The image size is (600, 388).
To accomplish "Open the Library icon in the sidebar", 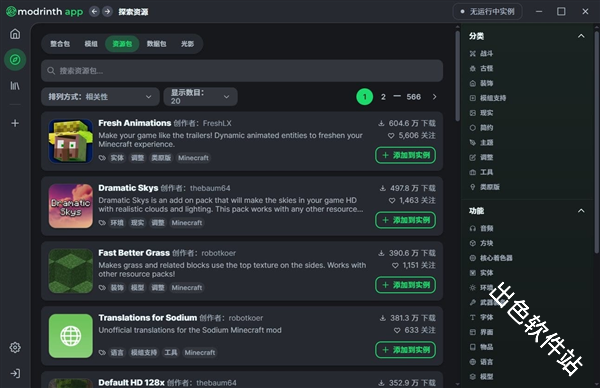I will 15,86.
